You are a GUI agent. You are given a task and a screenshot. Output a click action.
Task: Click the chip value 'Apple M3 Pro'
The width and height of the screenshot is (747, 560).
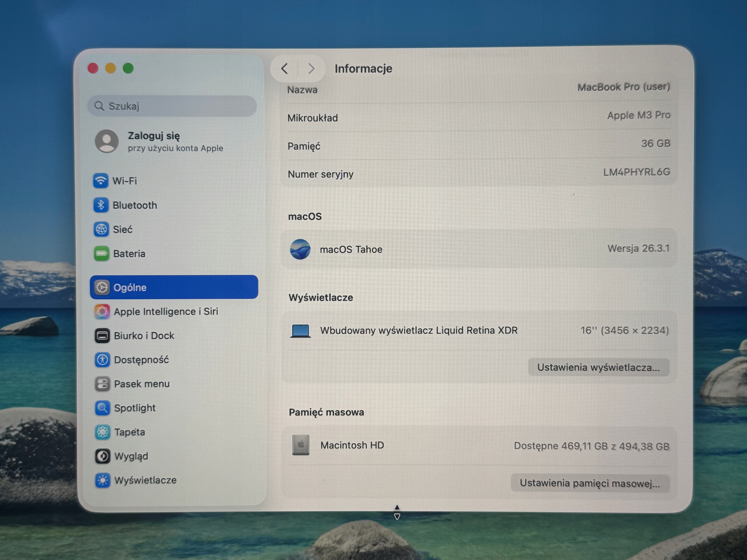click(638, 115)
